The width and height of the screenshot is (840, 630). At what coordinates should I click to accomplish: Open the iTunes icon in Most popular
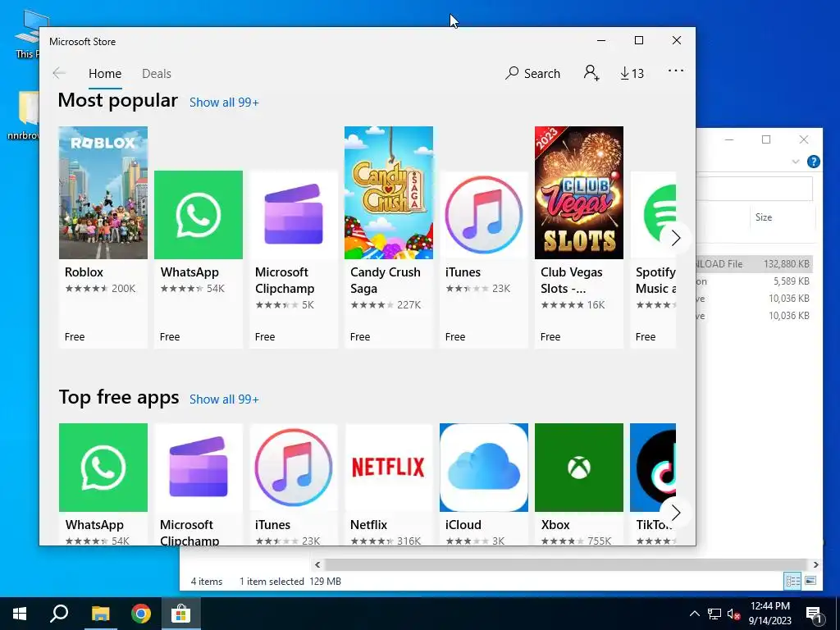(x=484, y=215)
